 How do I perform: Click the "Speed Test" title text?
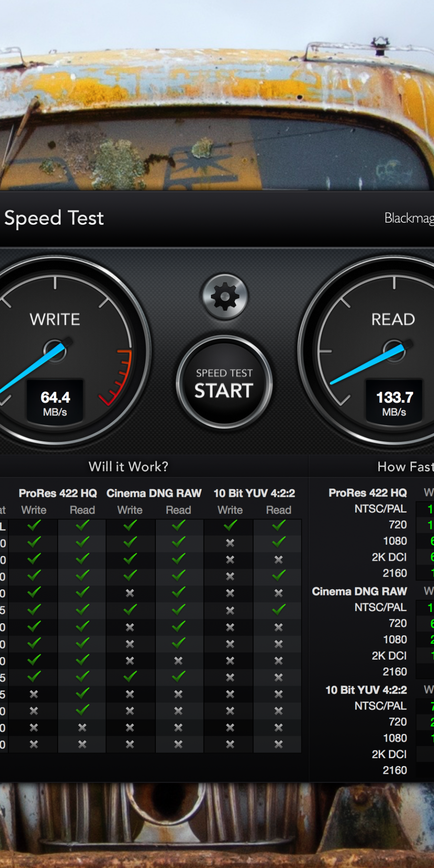(x=54, y=218)
